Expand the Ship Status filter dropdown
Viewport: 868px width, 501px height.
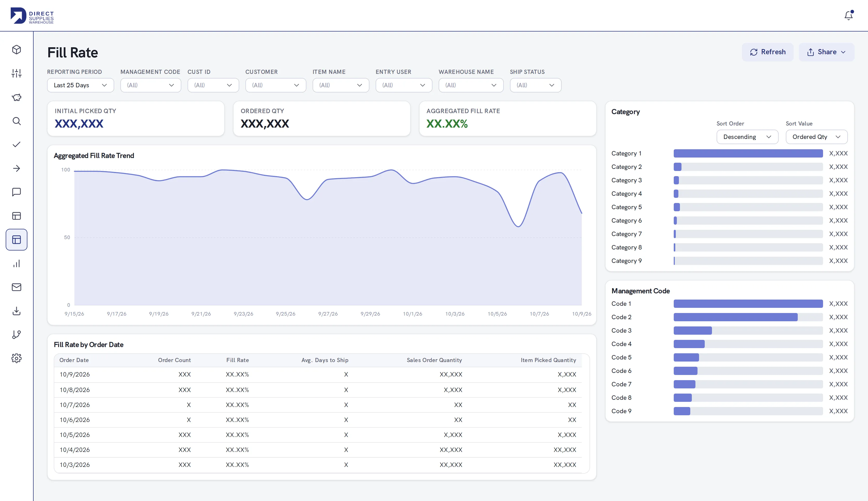(536, 85)
